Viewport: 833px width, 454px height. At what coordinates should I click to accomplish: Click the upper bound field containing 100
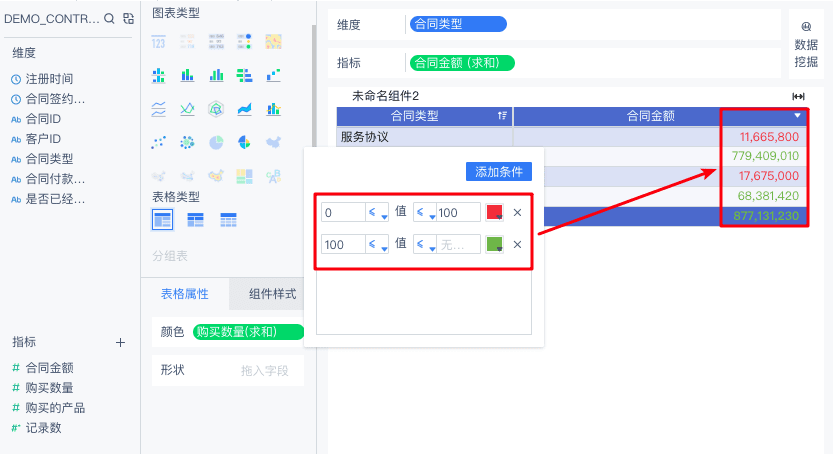458,212
